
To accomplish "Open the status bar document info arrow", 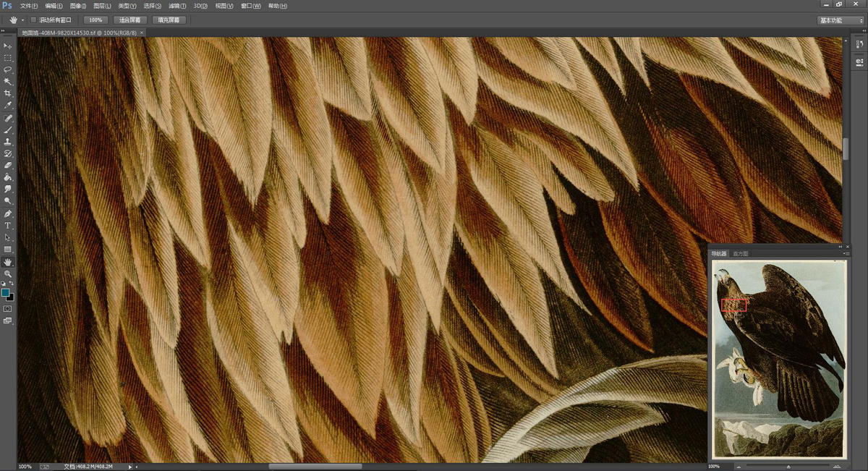I will pyautogui.click(x=130, y=467).
